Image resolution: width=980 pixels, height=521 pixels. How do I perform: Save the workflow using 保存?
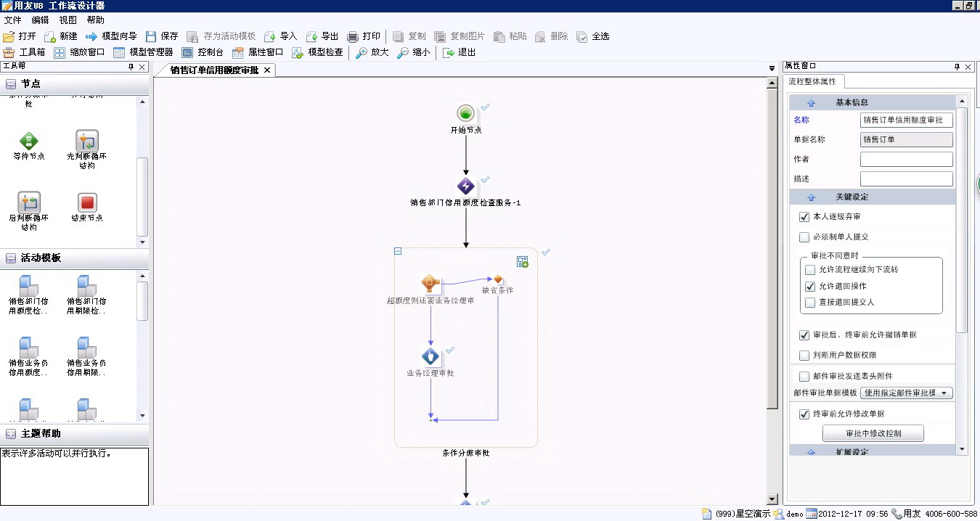pos(162,36)
